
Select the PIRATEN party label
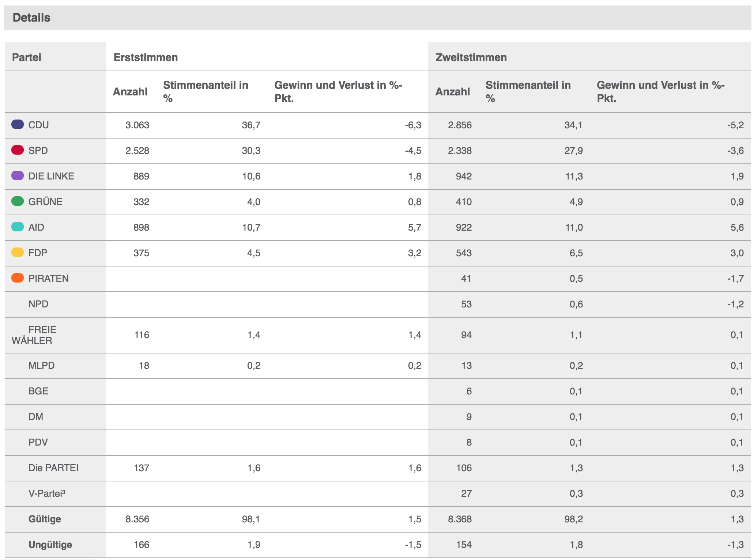pos(49,279)
